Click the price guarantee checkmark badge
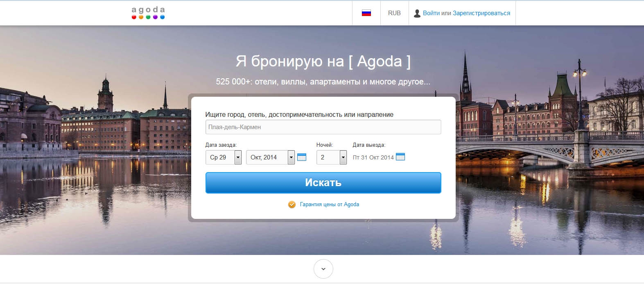This screenshot has width=644, height=307. (292, 204)
